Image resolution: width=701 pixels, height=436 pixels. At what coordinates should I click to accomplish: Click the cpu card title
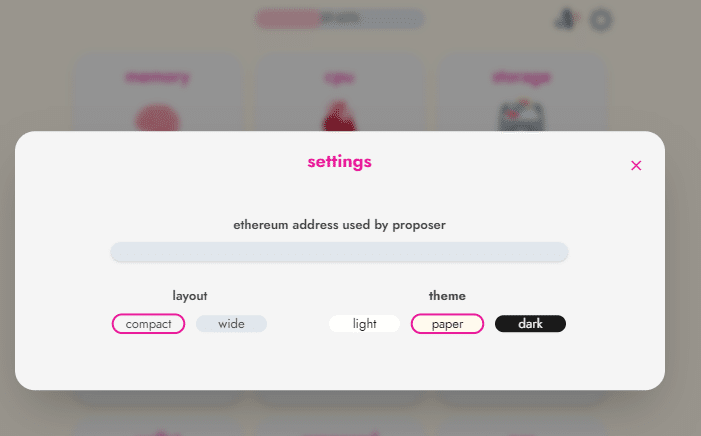[339, 77]
